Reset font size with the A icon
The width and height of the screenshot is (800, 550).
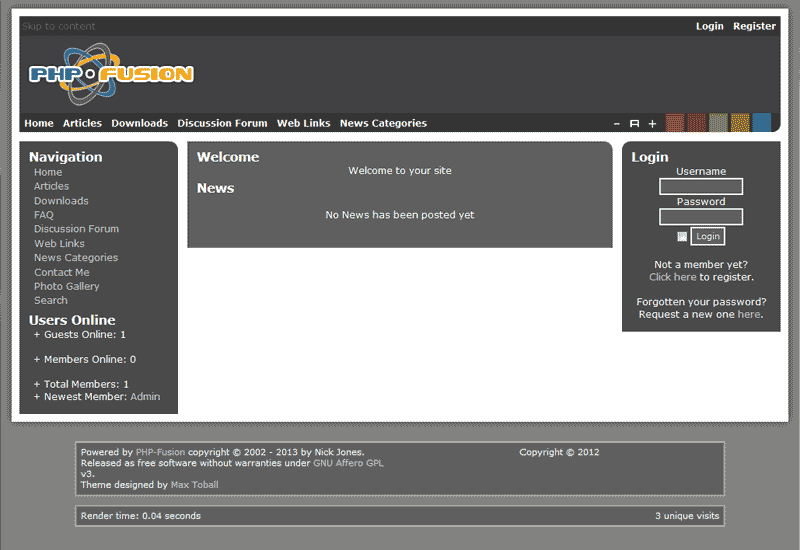point(634,124)
